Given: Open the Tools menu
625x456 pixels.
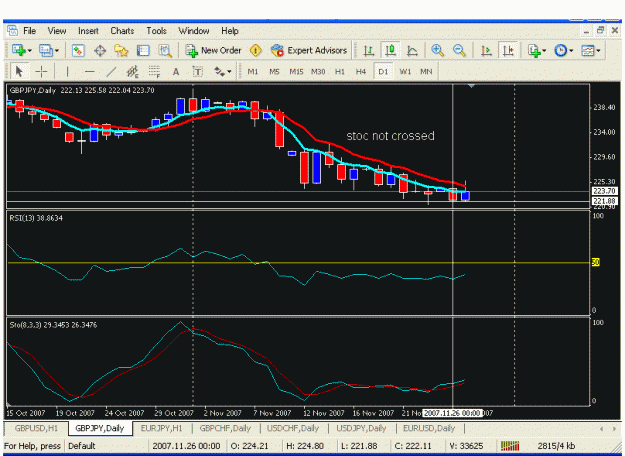Looking at the screenshot, I should click(x=156, y=31).
